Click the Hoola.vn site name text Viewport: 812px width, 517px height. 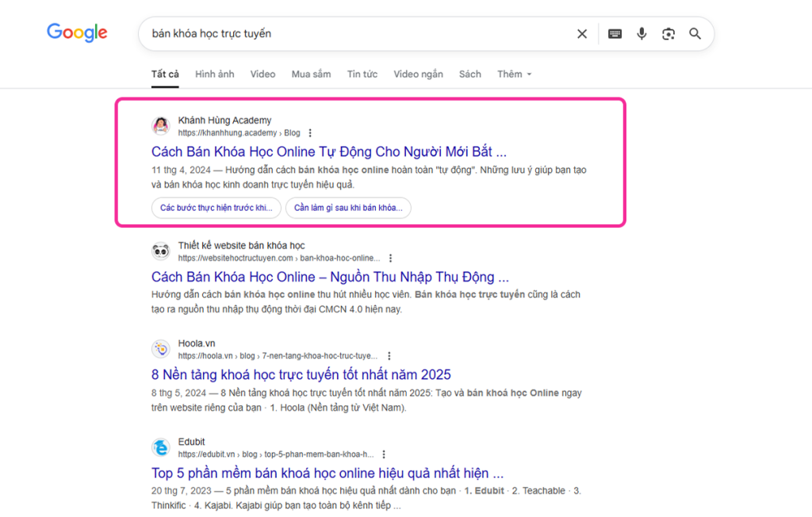(197, 343)
